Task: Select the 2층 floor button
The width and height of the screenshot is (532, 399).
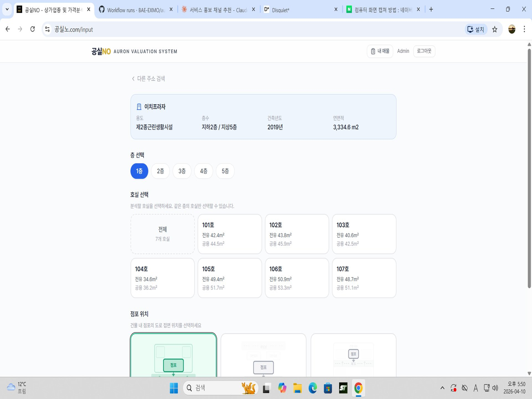Action: click(x=160, y=171)
